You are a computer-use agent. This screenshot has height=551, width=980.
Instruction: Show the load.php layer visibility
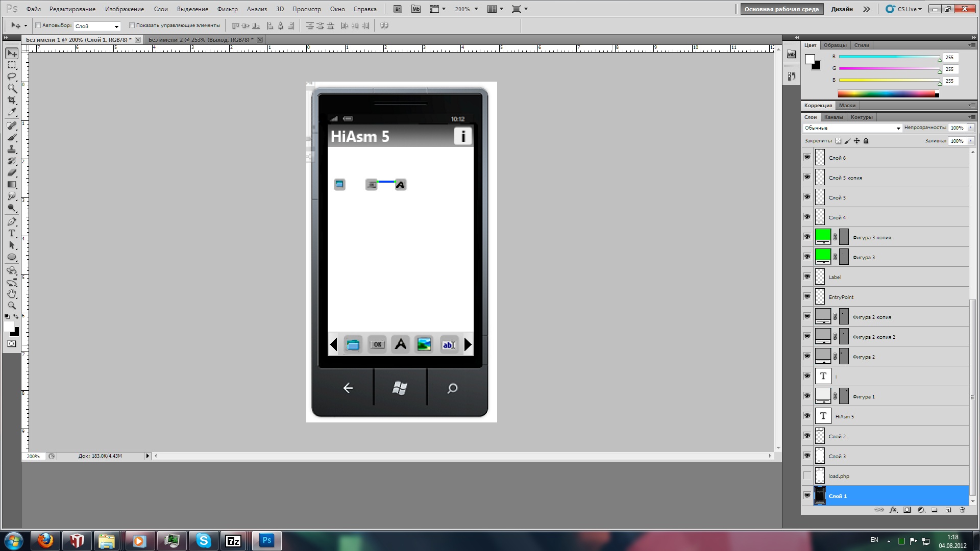(807, 476)
